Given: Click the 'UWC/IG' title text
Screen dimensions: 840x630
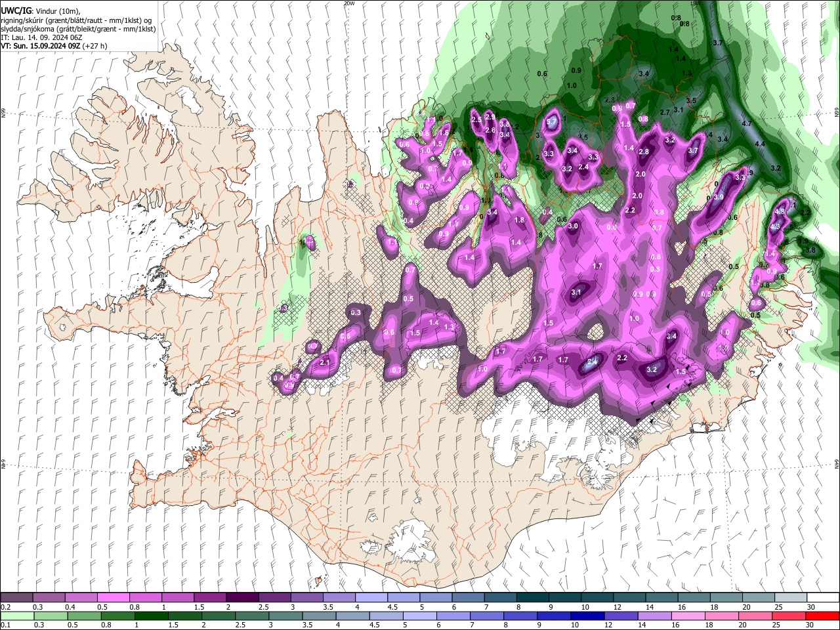Looking at the screenshot, I should (x=16, y=10).
